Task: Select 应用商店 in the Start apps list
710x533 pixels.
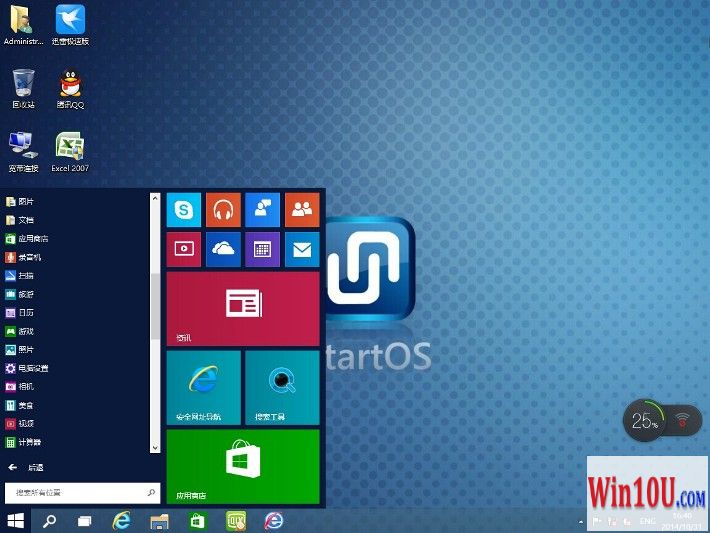Action: coord(27,239)
